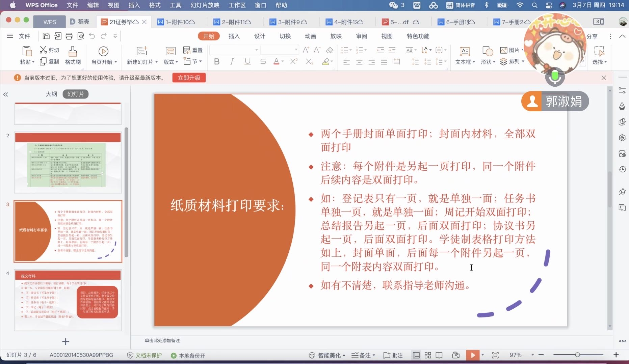Click the print icon in quick toolbar
The image size is (629, 364).
click(x=69, y=36)
